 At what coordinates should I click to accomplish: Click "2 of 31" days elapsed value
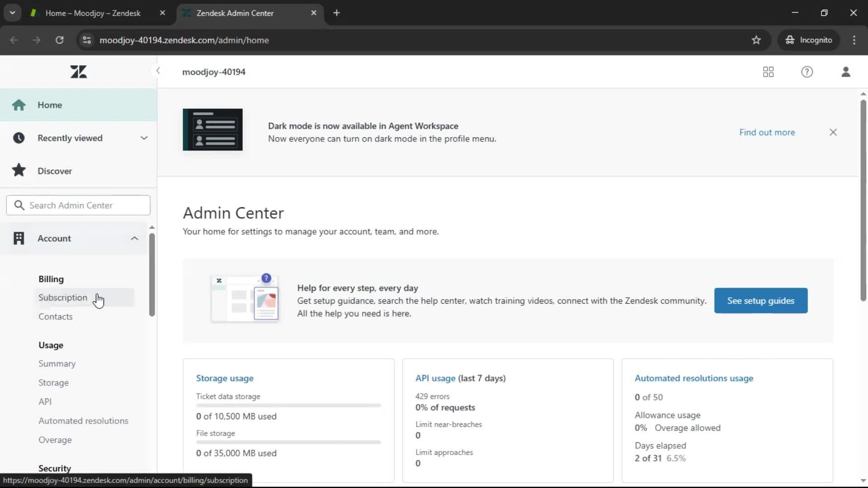coord(648,458)
